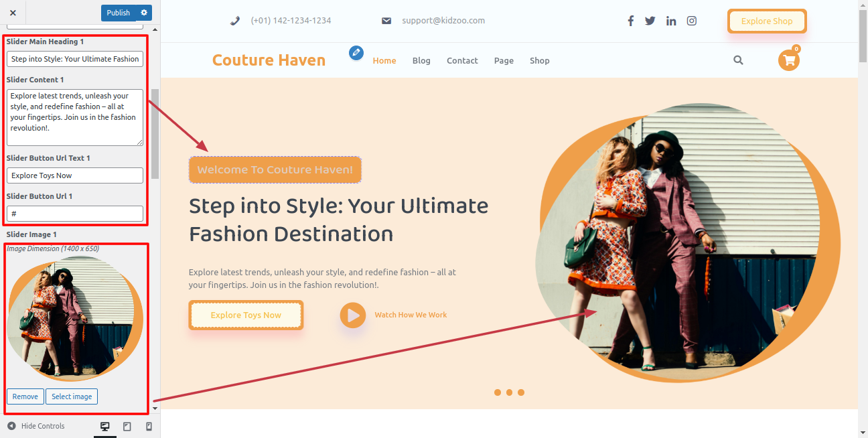Collapse the sidebar with Hide Controls

click(x=36, y=426)
